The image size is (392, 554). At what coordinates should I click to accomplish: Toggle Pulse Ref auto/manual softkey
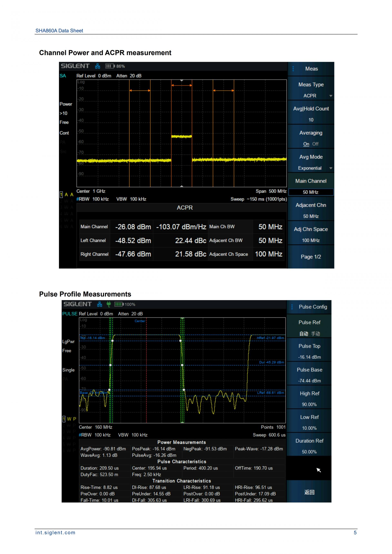(x=309, y=328)
